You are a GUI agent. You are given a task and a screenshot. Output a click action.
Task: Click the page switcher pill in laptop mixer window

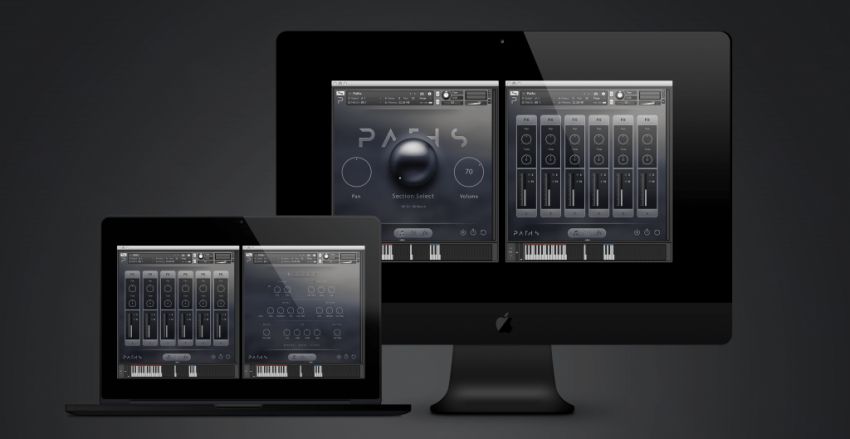coord(176,357)
